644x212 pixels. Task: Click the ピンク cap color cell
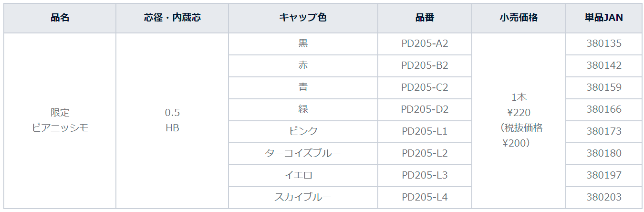303,132
